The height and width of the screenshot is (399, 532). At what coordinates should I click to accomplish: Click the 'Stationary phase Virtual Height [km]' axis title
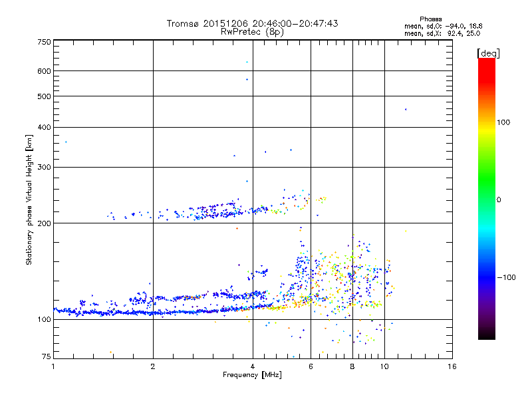pos(29,200)
